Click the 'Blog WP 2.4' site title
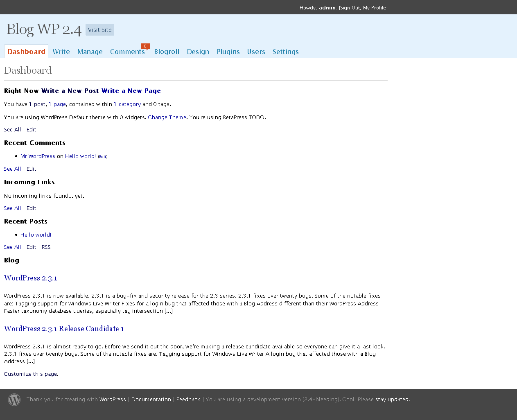The image size is (517, 420). coord(44,29)
